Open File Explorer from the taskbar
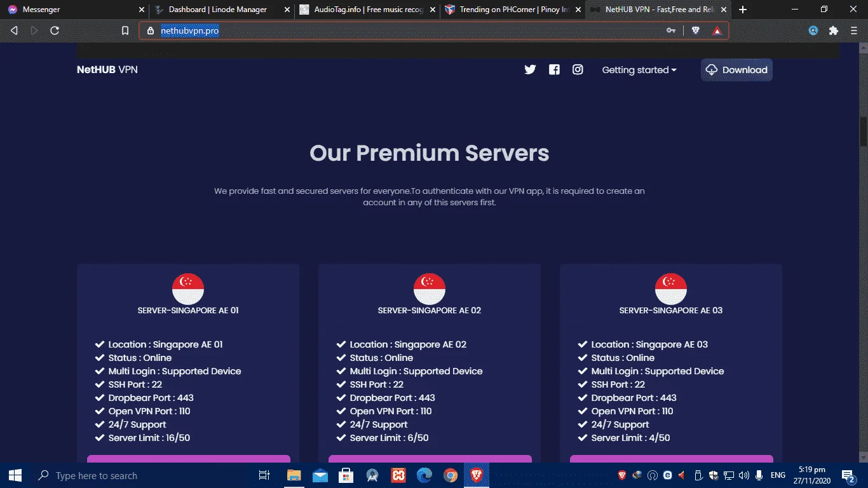 [x=294, y=475]
